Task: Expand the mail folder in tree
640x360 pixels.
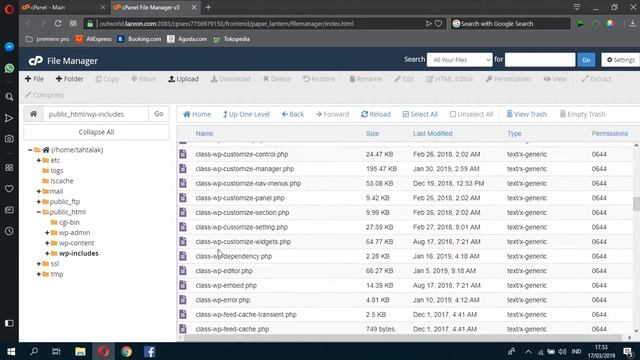Action: (39, 191)
